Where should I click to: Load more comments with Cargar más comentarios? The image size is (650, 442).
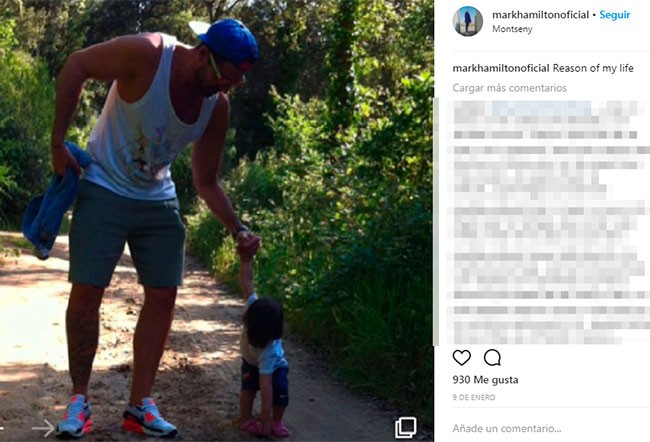tap(509, 88)
